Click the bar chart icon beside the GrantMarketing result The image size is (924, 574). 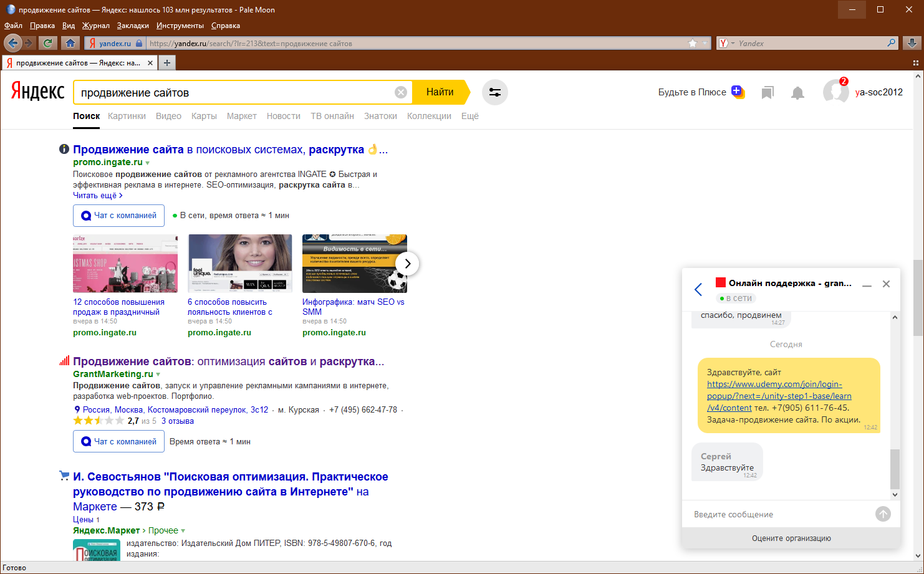tap(64, 361)
